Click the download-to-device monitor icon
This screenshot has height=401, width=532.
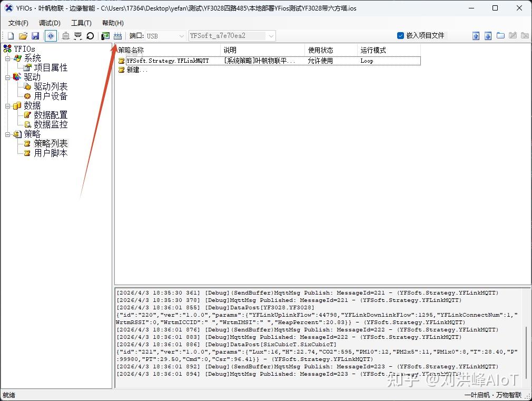tap(78, 36)
